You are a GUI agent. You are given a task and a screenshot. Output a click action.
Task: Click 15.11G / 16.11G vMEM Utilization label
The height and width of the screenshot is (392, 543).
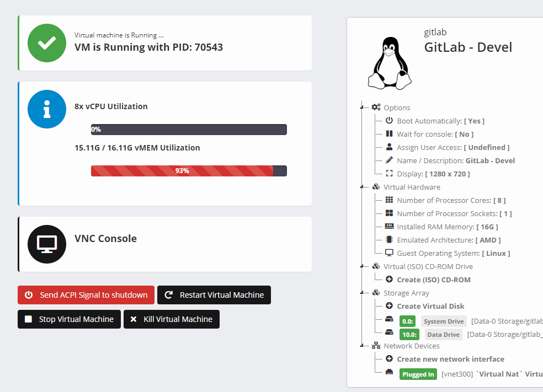click(x=137, y=148)
